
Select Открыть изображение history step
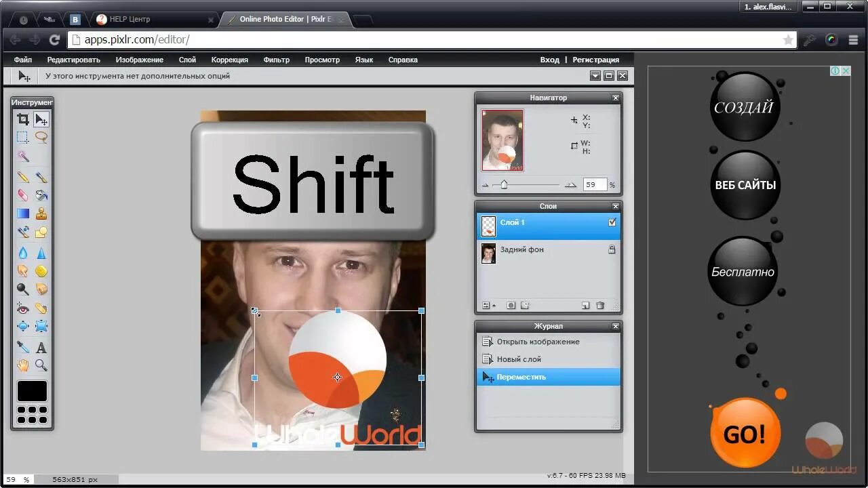pyautogui.click(x=549, y=342)
